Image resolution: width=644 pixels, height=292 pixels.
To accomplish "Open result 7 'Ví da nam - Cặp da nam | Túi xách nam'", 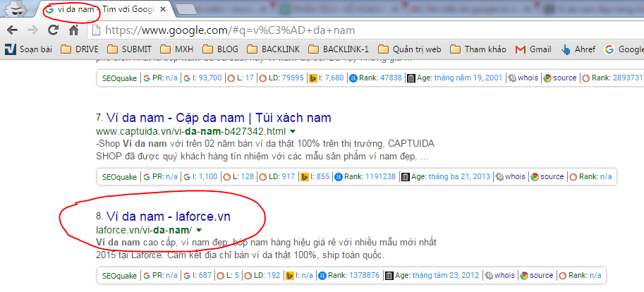I will [219, 118].
